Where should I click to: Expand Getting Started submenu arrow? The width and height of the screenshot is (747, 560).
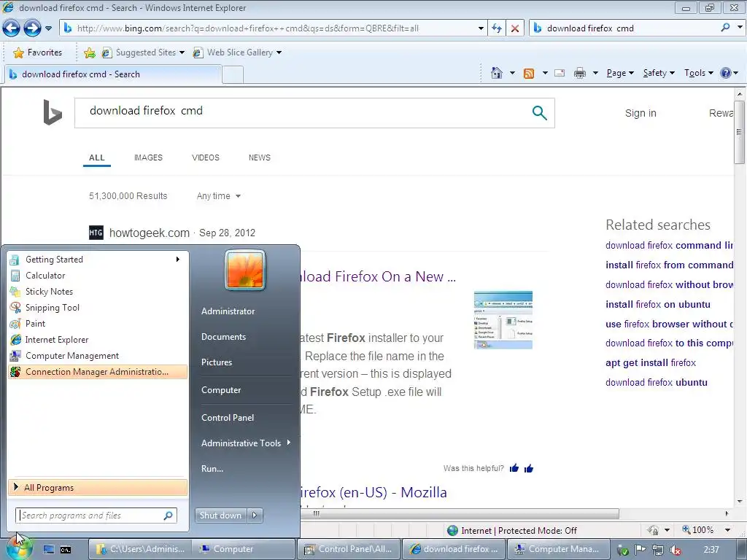(178, 259)
